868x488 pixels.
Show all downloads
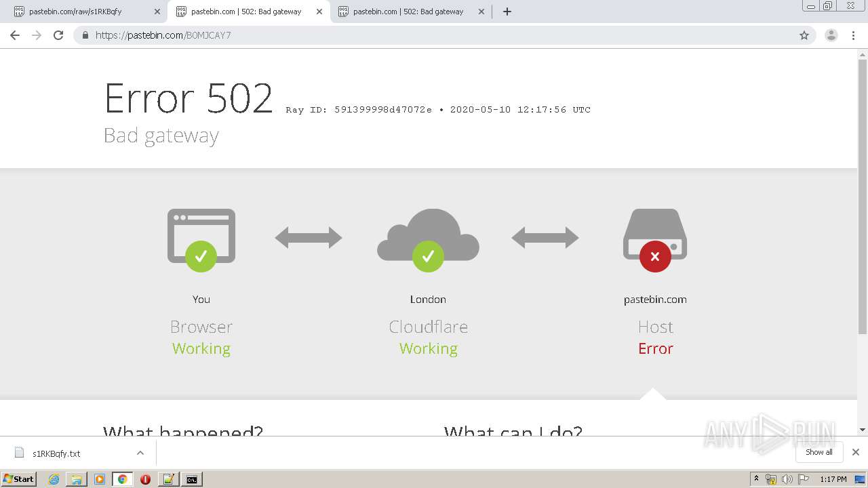click(x=819, y=452)
